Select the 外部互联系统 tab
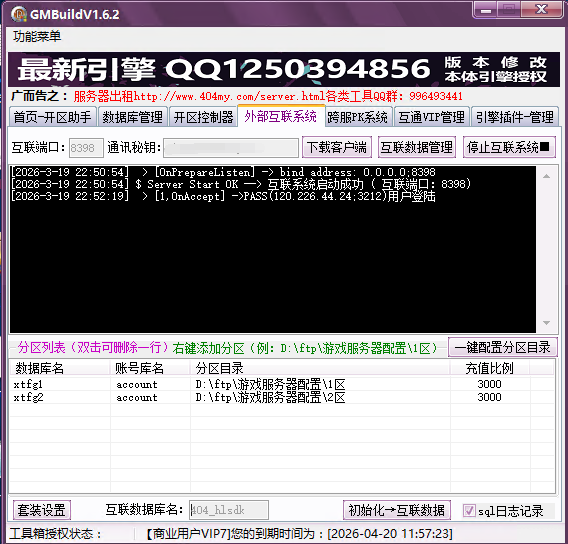The height and width of the screenshot is (544, 568). click(x=280, y=116)
